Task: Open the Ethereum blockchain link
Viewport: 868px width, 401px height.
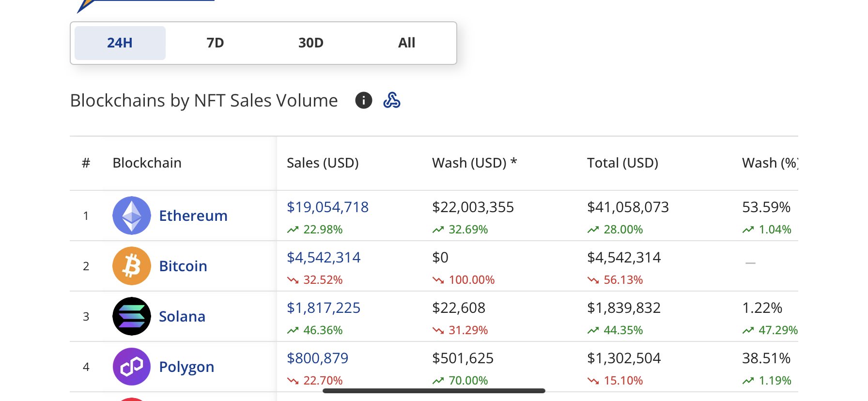Action: 193,216
